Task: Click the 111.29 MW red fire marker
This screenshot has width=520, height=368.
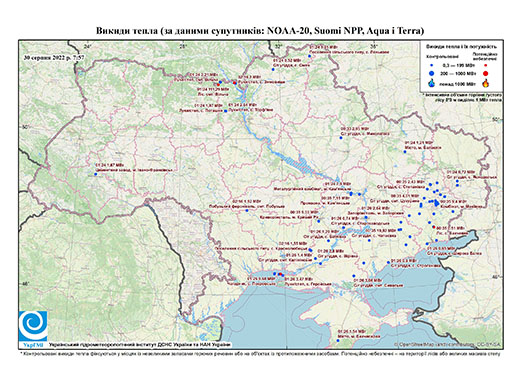Action: (x=218, y=84)
